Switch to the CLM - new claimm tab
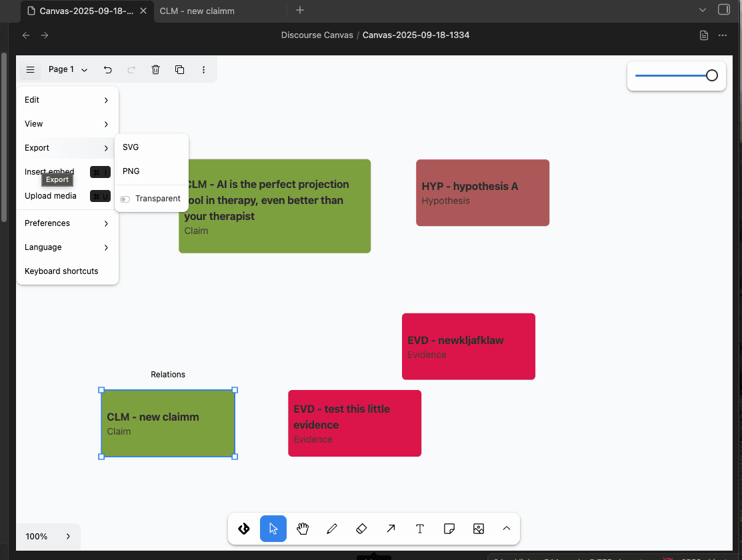 196,11
